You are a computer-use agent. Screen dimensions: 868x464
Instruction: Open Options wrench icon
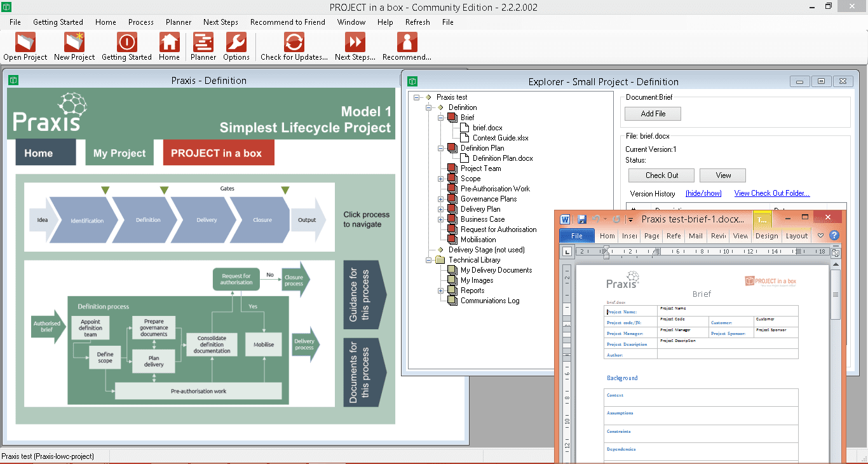click(x=236, y=42)
